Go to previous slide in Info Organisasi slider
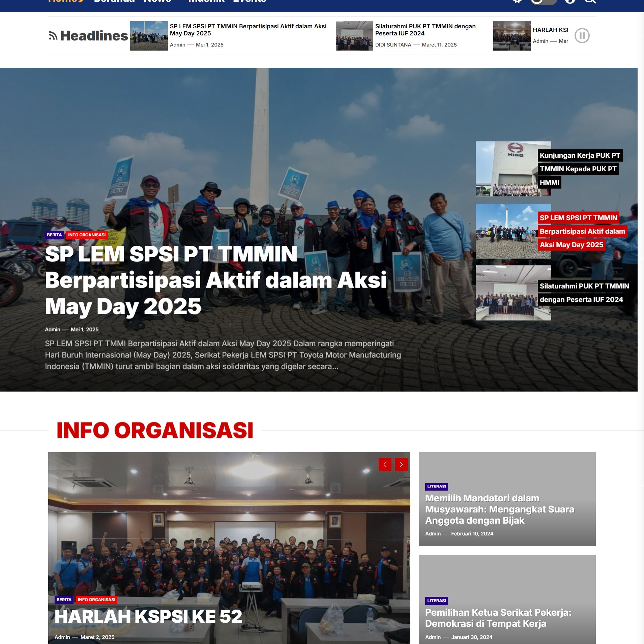Screen dimensions: 644x644 pos(385,464)
